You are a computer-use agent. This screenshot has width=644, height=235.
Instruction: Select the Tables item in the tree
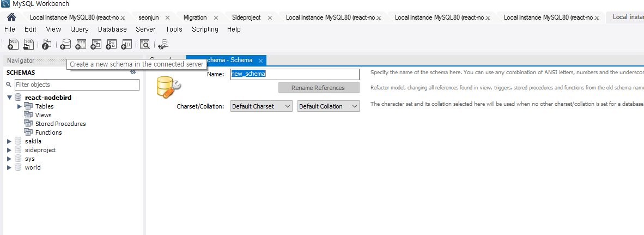(44, 106)
